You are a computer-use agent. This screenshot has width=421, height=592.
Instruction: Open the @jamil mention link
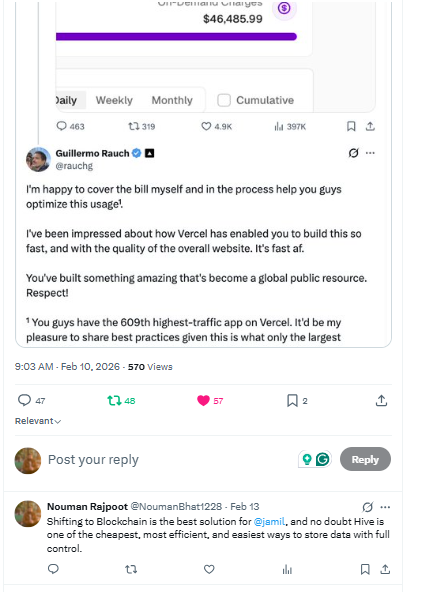point(269,521)
